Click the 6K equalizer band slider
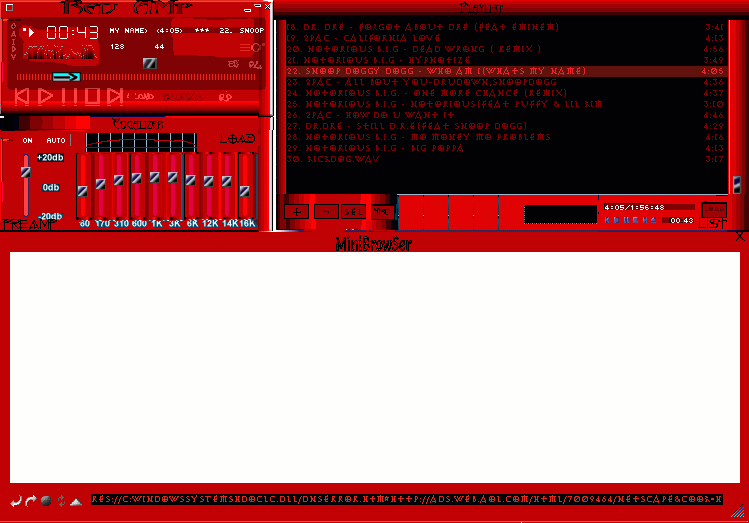The width and height of the screenshot is (749, 523). point(191,180)
